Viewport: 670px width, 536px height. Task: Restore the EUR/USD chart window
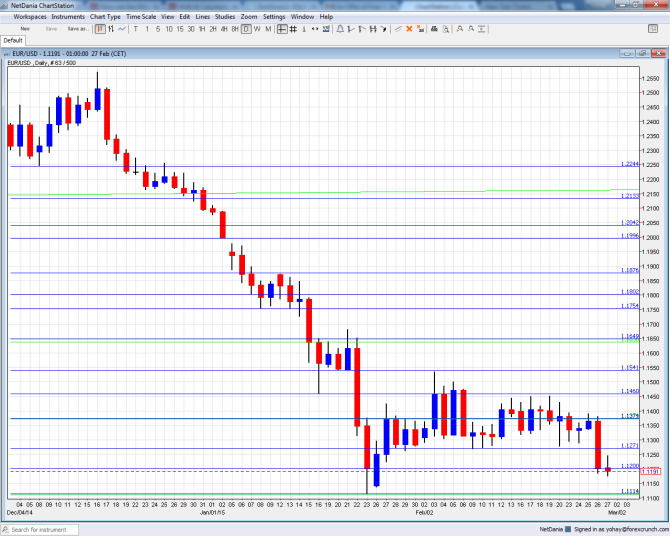coord(643,53)
